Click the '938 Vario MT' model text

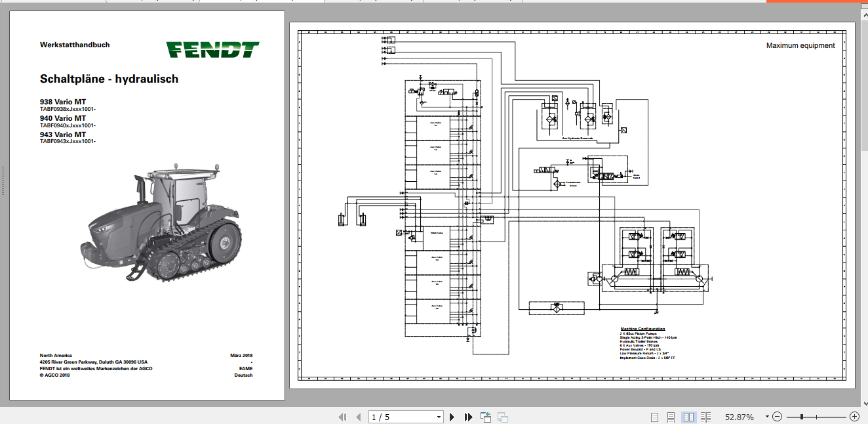63,102
